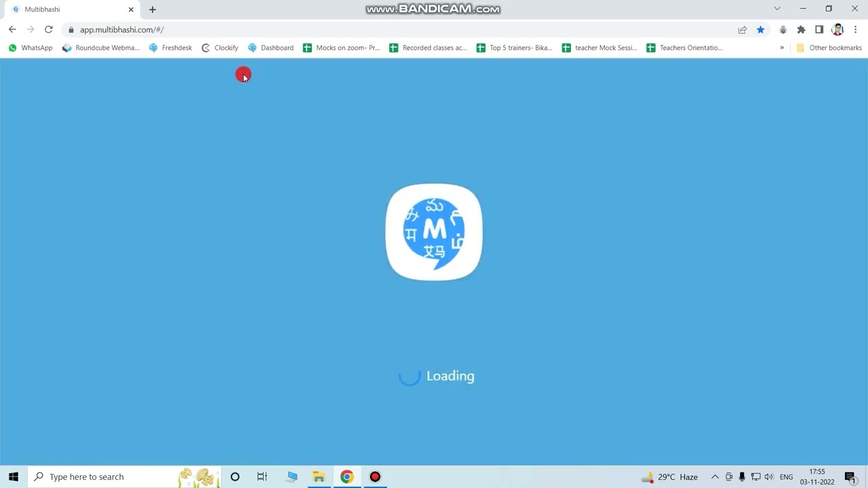Open the Dashboard bookmark
868x488 pixels.
point(271,48)
